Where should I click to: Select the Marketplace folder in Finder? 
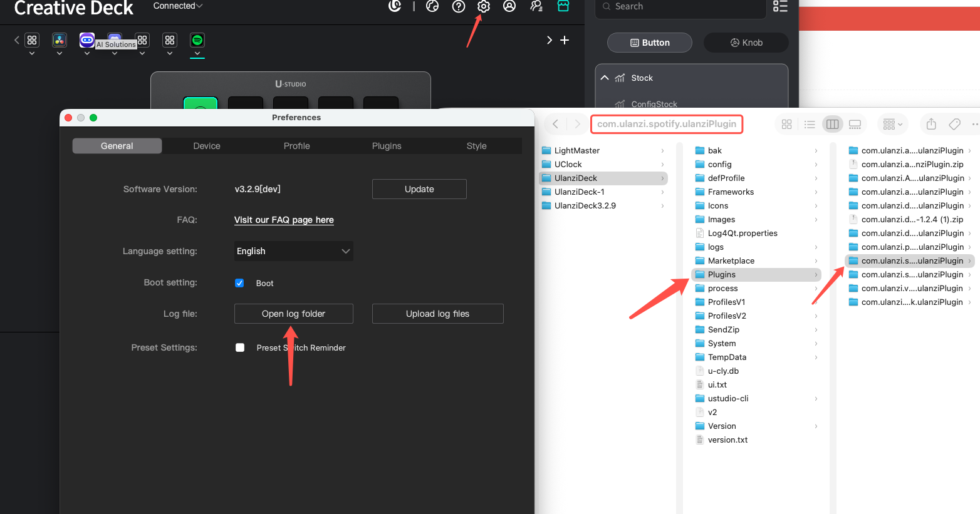click(x=756, y=260)
